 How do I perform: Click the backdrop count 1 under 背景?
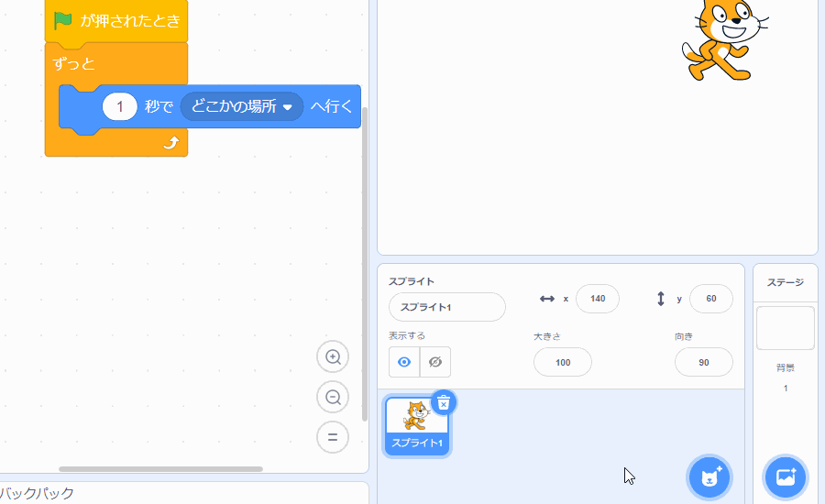click(x=786, y=389)
